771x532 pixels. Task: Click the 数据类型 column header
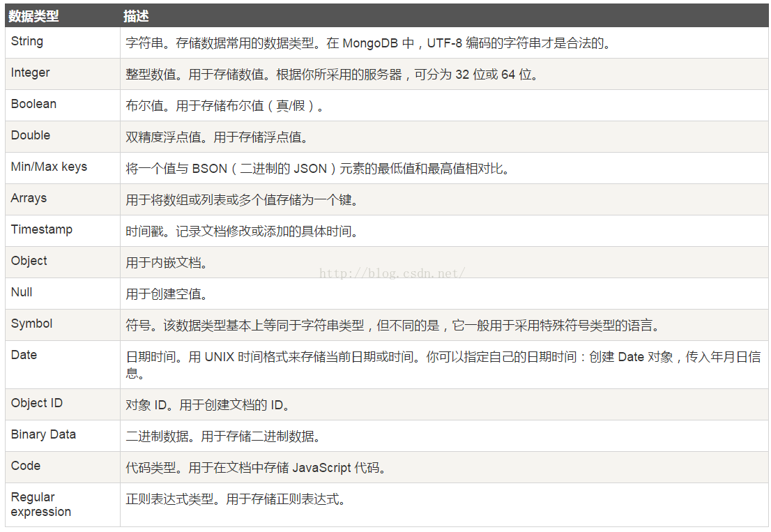click(x=63, y=16)
